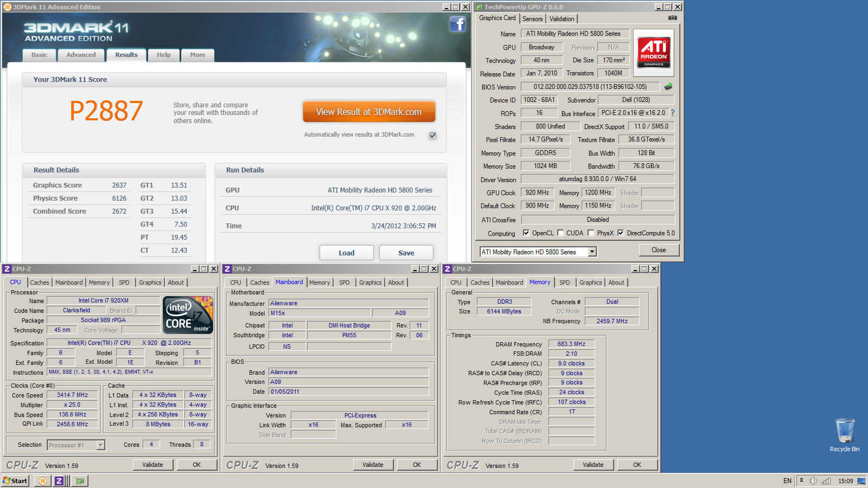This screenshot has width=868, height=488.
Task: Show hidden tray icons arrow
Action: (801, 480)
